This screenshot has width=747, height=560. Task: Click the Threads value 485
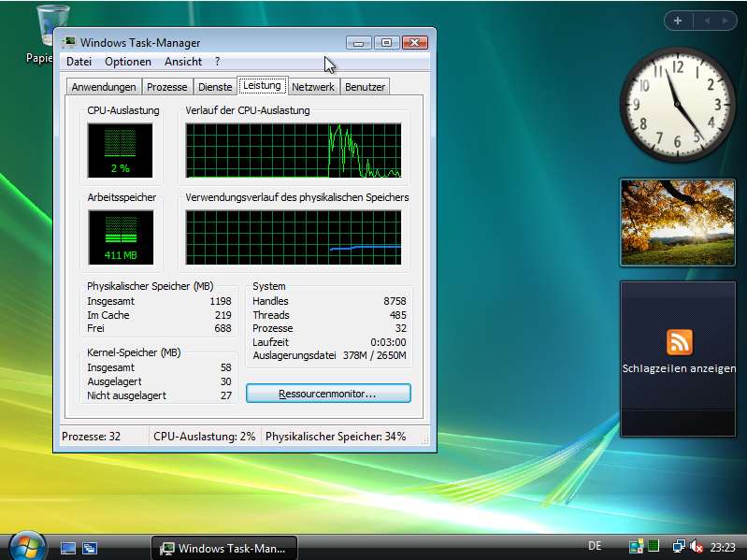pos(397,315)
